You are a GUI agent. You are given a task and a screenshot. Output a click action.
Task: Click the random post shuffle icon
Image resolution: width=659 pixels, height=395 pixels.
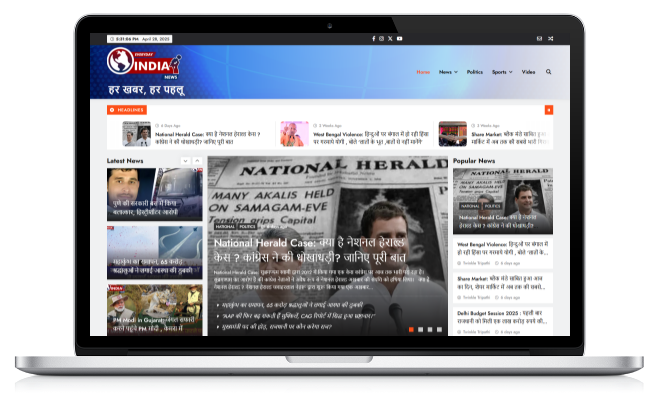[x=551, y=39]
